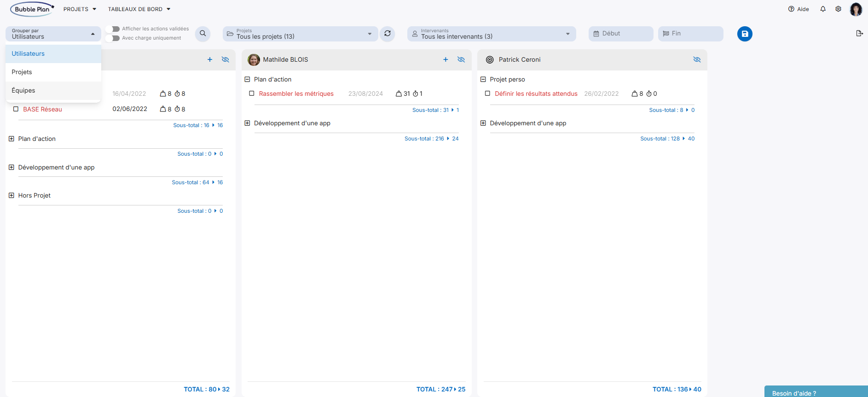Click the blue save disk button

[x=745, y=34]
